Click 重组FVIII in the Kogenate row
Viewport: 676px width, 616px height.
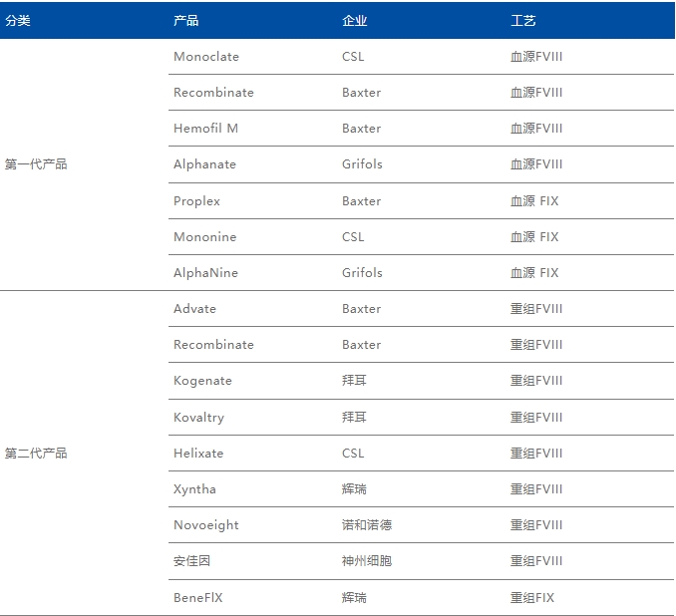[x=536, y=381]
